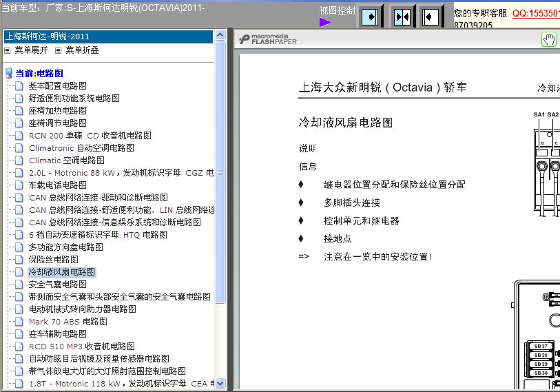Open 驻车辅助电路图 entry

click(x=57, y=333)
